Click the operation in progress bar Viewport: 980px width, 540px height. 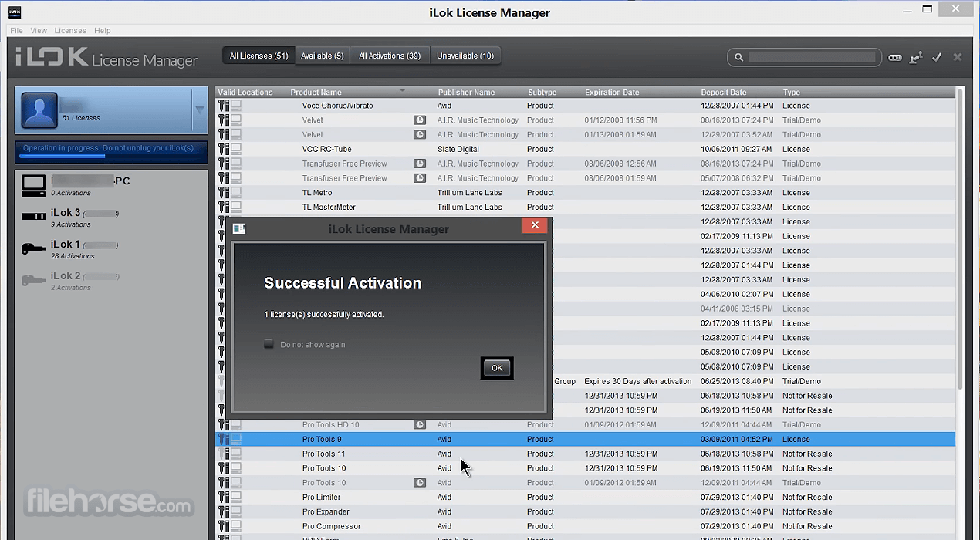point(111,152)
